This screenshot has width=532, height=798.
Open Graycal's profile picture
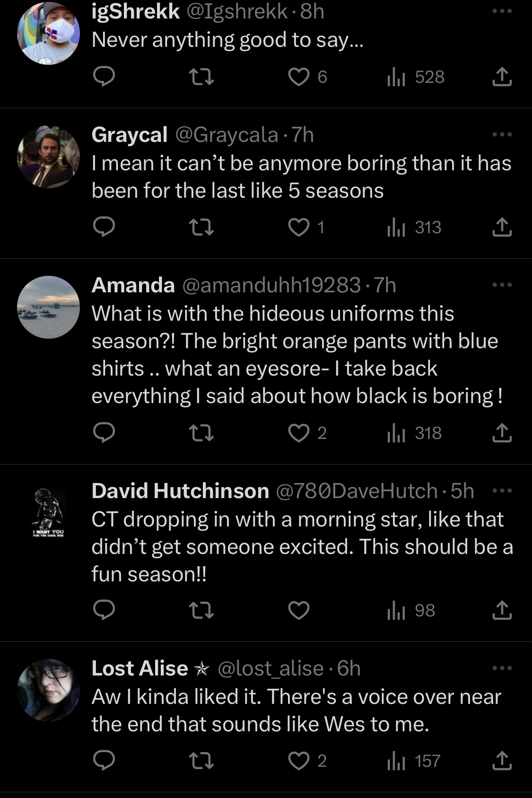click(x=48, y=157)
